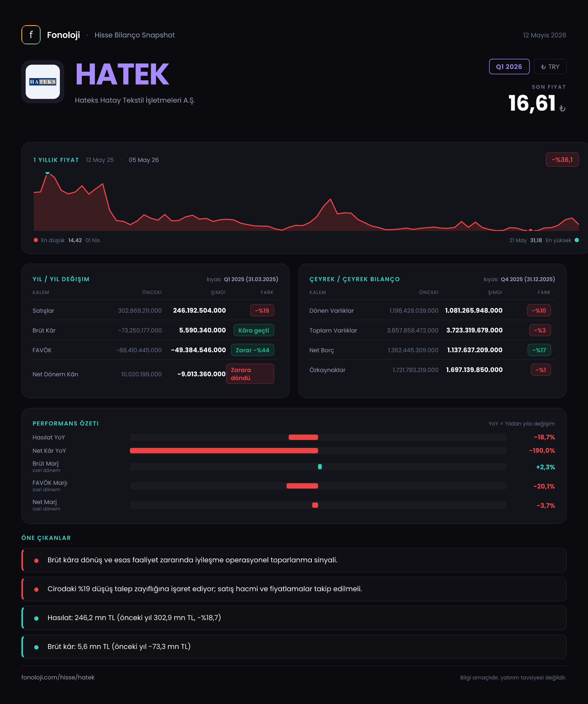
Task: Click the 'Hisse Bilanço Snapshot' subtitle
Action: click(x=134, y=35)
